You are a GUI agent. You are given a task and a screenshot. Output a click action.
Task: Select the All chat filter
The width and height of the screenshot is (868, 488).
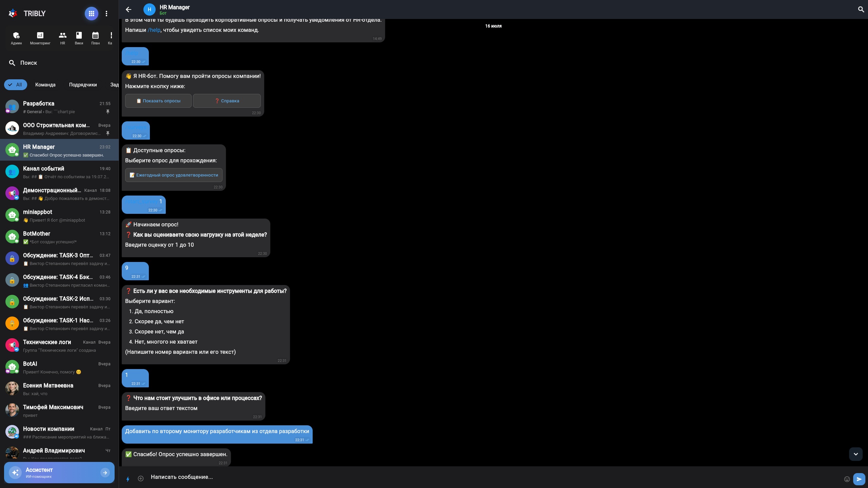click(16, 85)
